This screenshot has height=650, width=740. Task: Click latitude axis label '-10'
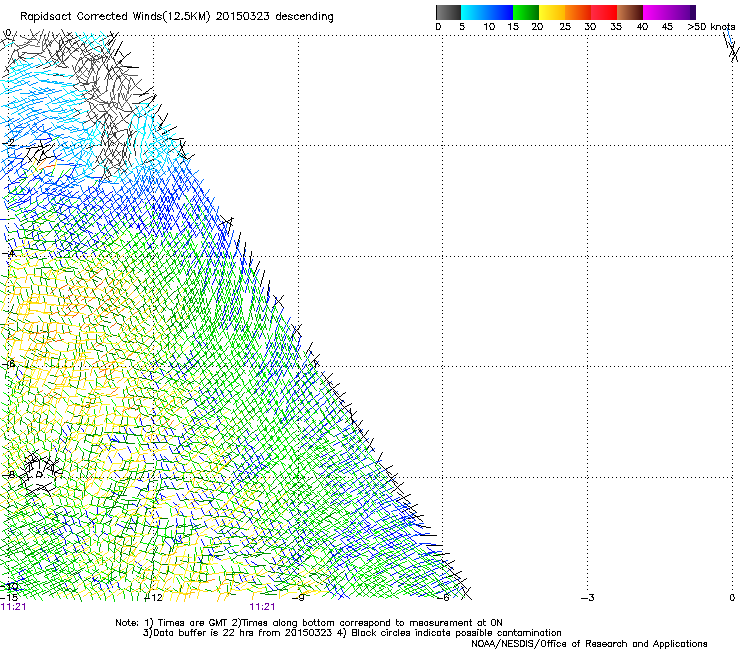coord(9,586)
